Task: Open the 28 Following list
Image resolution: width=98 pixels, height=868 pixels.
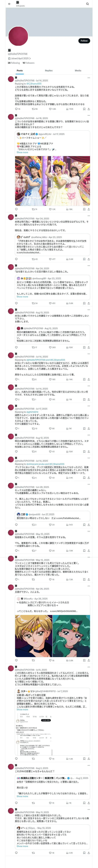Action: coord(14,63)
